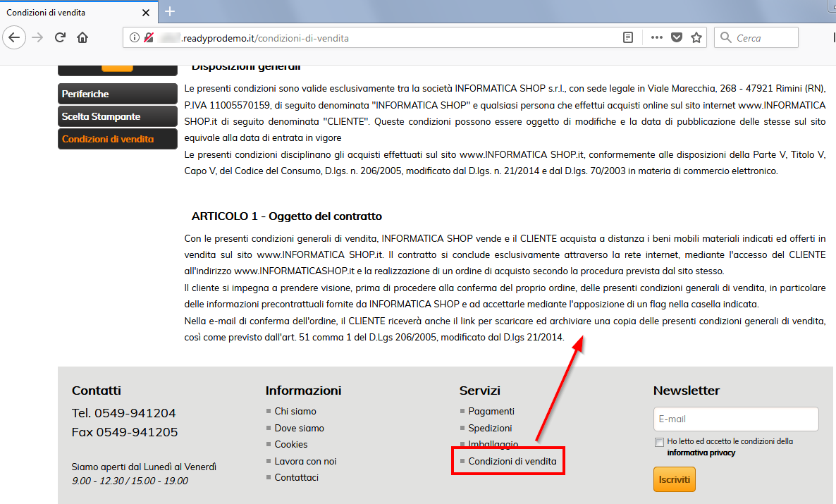Toggle reader view icon
This screenshot has width=836, height=504.
coord(628,37)
